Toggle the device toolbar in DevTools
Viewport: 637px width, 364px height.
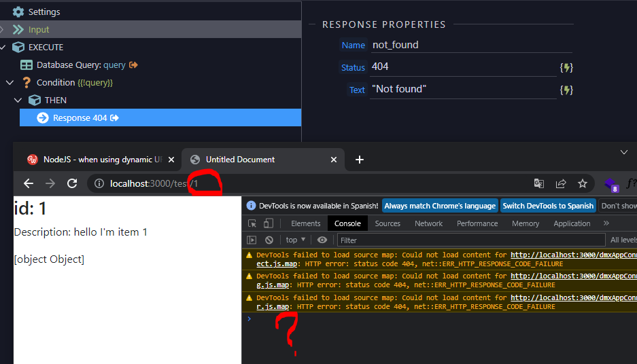[268, 223]
